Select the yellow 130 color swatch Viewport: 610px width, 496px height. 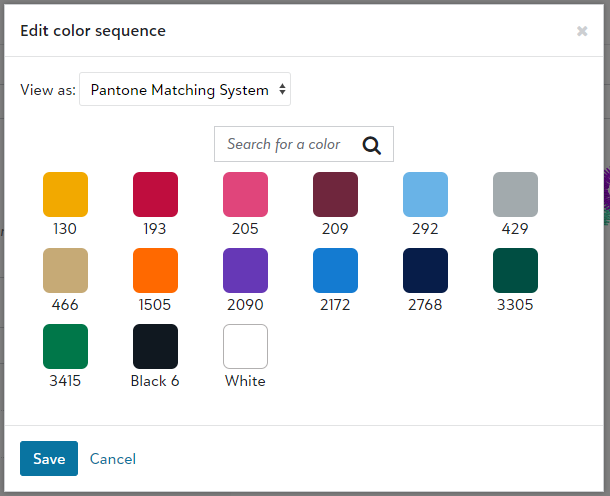click(x=65, y=195)
